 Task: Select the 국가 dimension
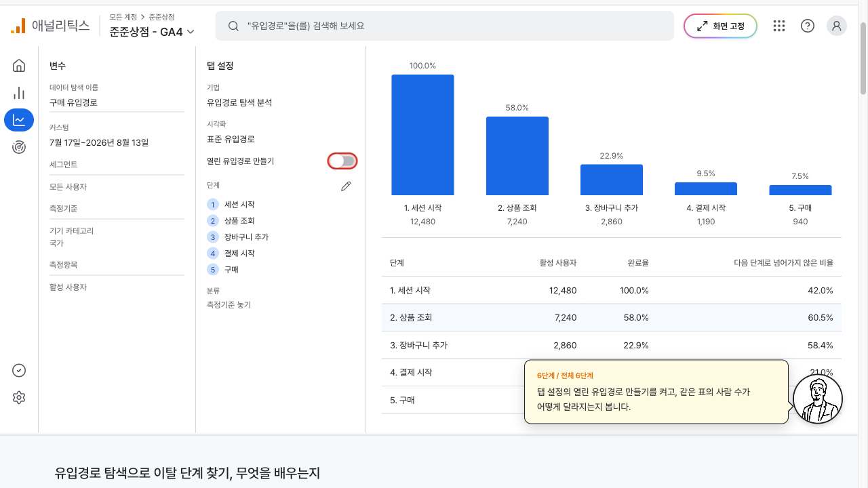tap(57, 243)
